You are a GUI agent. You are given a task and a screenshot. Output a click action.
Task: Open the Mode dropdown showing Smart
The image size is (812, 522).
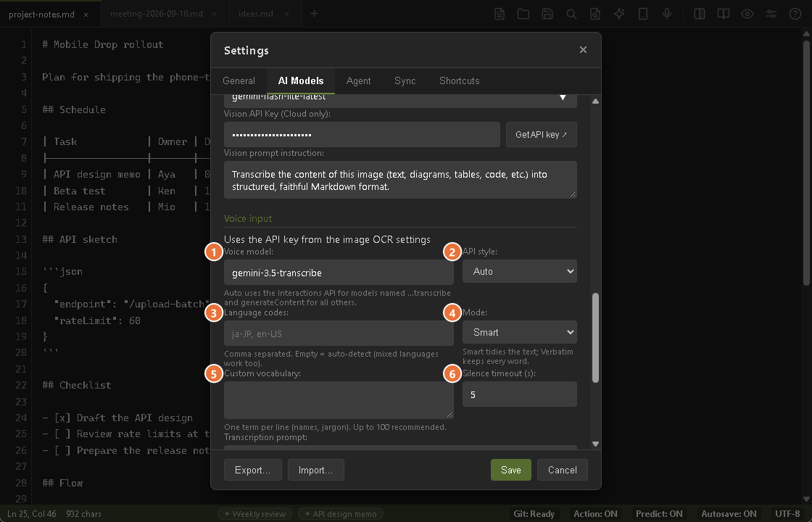519,333
